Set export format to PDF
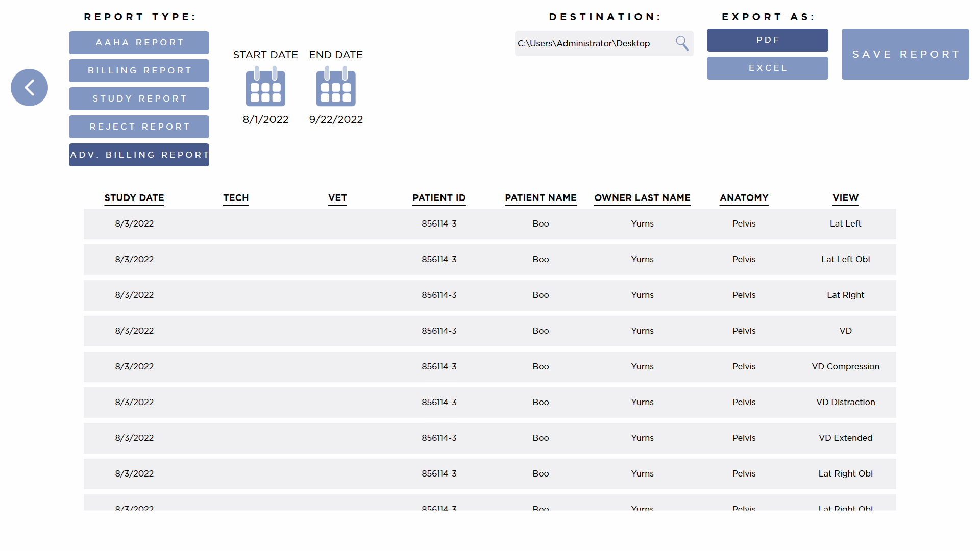 click(767, 40)
